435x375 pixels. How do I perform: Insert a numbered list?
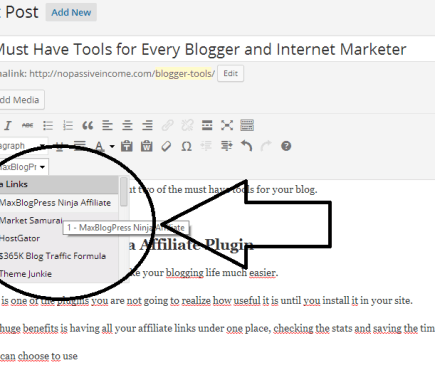tap(68, 126)
